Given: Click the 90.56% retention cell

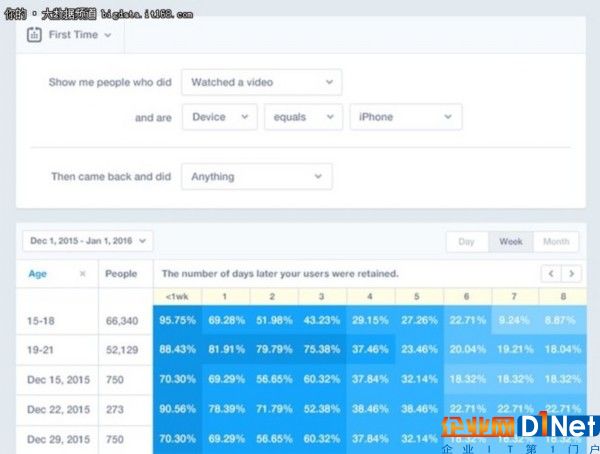Looking at the screenshot, I should [178, 409].
